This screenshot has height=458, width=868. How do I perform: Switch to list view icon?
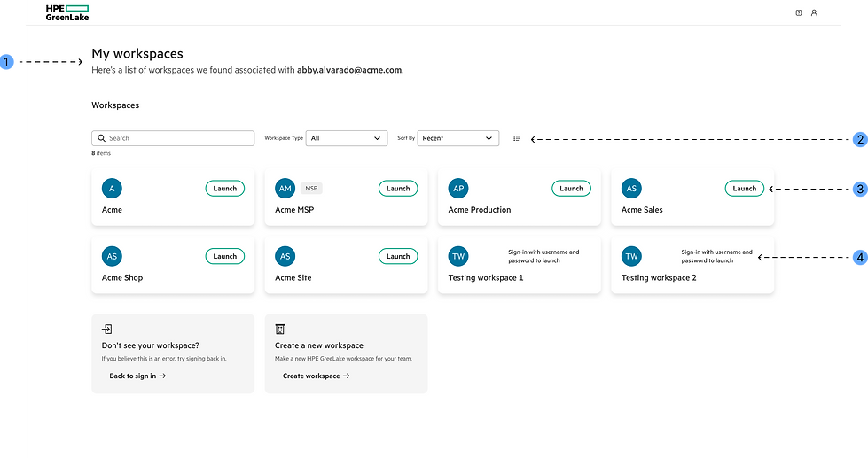pyautogui.click(x=517, y=138)
